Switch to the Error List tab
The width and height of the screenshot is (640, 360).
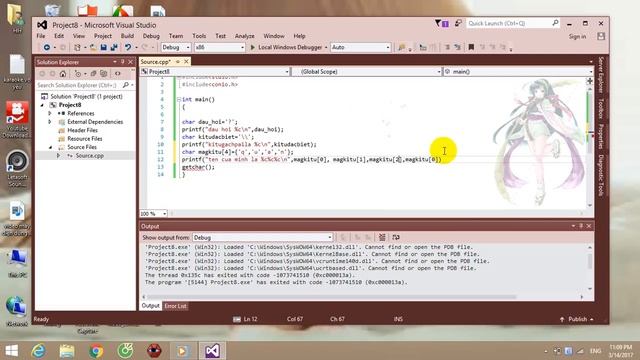click(x=176, y=306)
